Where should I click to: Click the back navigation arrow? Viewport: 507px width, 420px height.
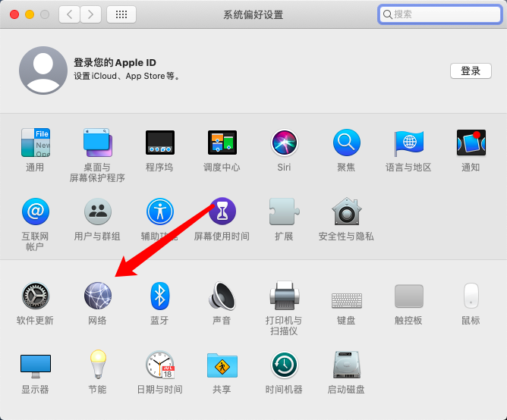69,14
